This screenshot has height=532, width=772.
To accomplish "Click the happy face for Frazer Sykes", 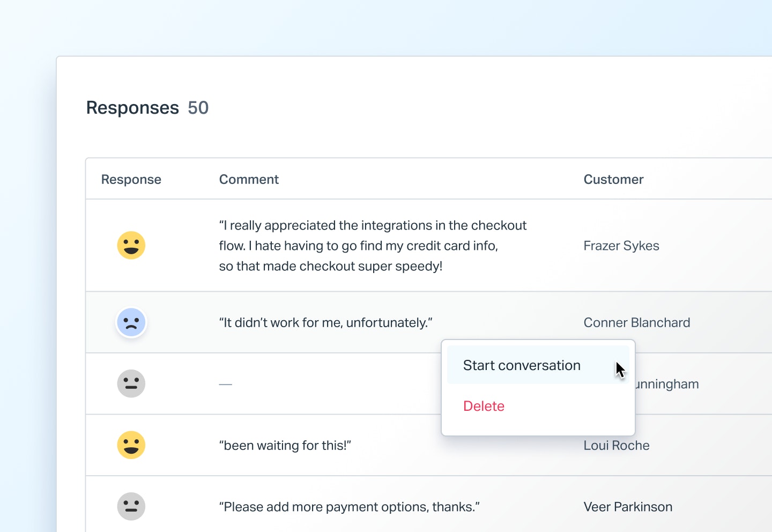I will (131, 246).
